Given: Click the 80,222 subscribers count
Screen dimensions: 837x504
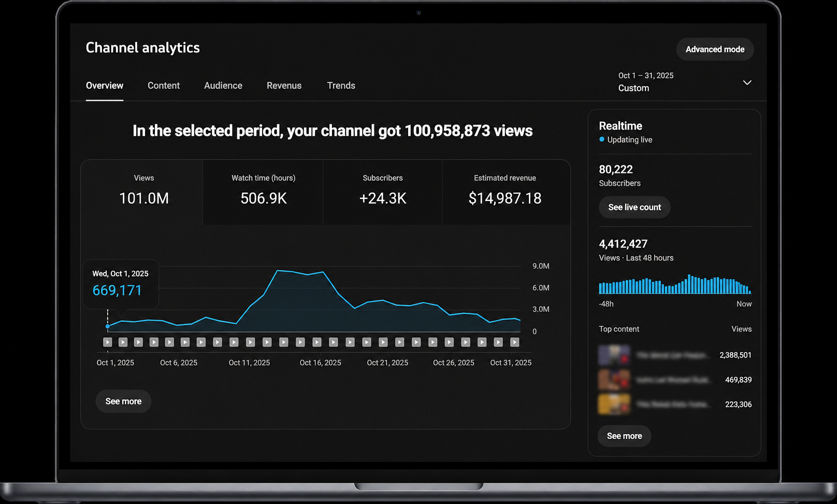Looking at the screenshot, I should coord(616,169).
